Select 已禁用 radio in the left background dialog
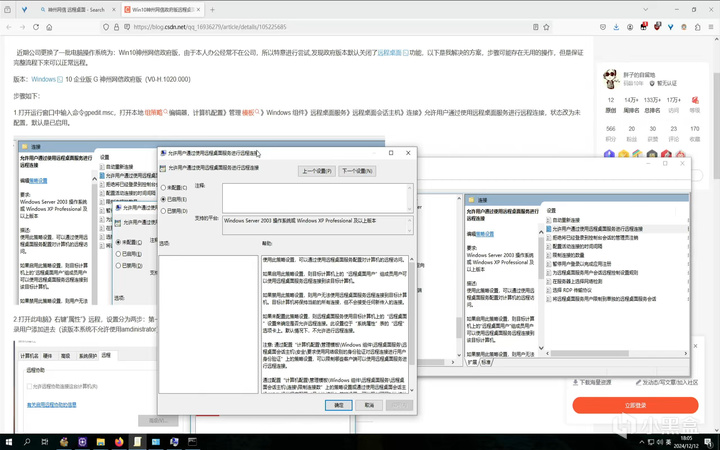720x450 pixels. [x=118, y=265]
